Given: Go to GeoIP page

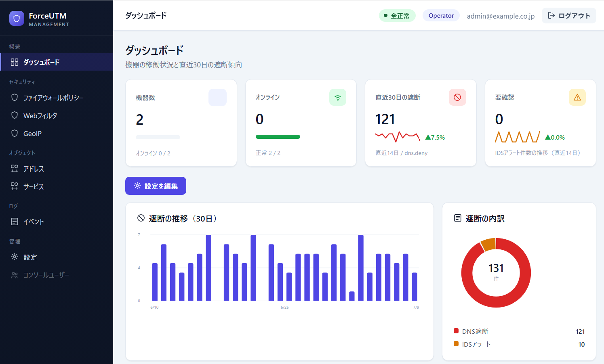Looking at the screenshot, I should [57, 133].
